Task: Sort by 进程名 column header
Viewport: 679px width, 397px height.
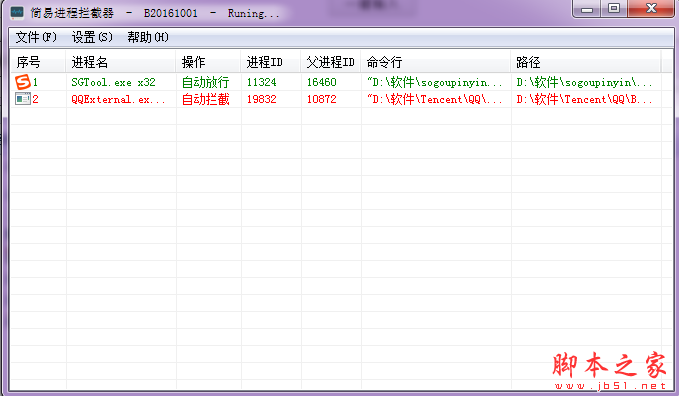Action: (120, 62)
